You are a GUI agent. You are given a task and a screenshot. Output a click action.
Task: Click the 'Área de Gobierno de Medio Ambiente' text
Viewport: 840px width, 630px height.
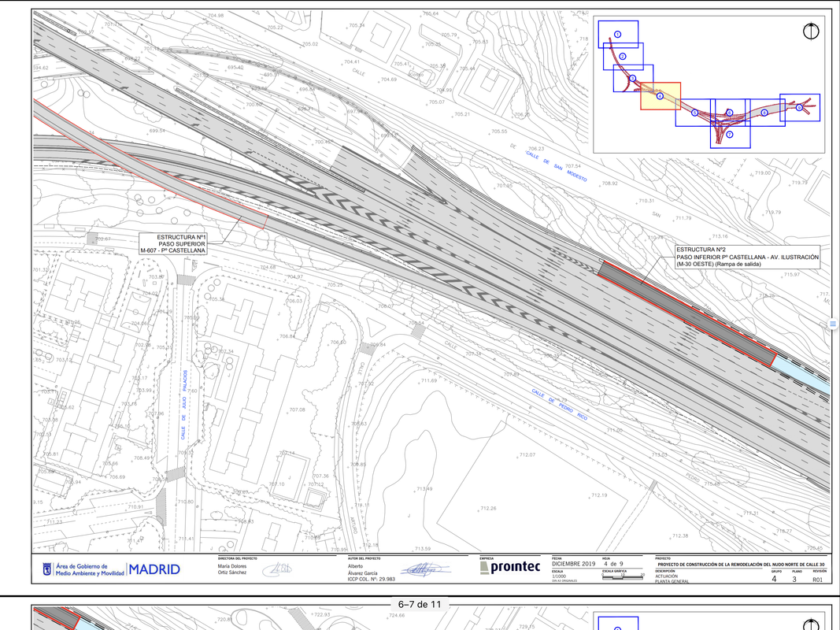pyautogui.click(x=90, y=569)
